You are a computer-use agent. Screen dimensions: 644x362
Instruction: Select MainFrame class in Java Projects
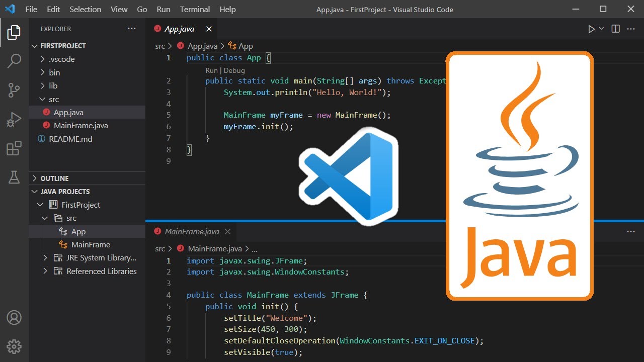pyautogui.click(x=87, y=245)
